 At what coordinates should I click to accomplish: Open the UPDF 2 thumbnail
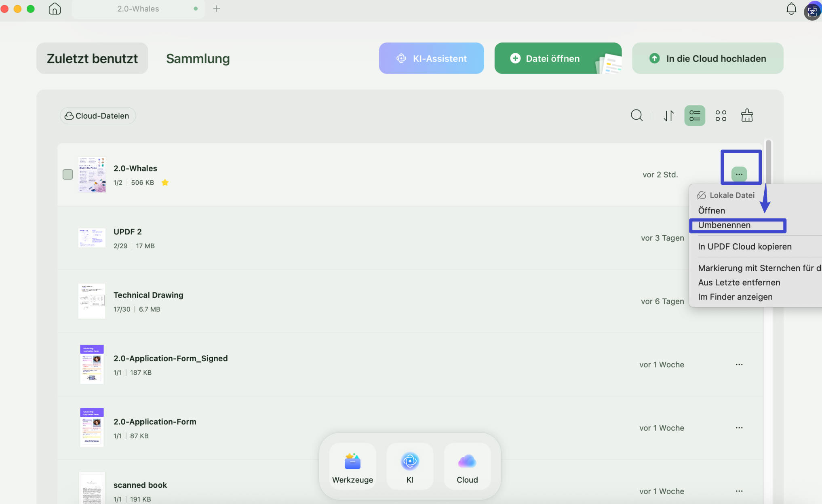92,238
